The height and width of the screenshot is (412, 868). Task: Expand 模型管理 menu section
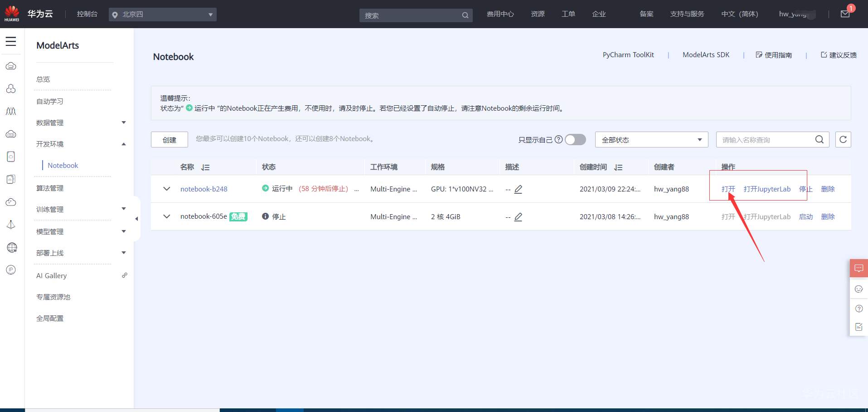tap(124, 231)
